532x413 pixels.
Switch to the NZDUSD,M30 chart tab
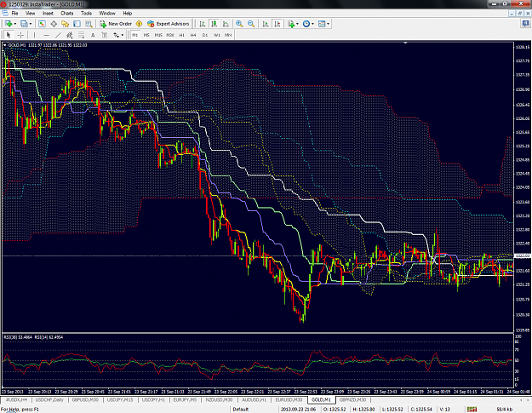tap(219, 399)
